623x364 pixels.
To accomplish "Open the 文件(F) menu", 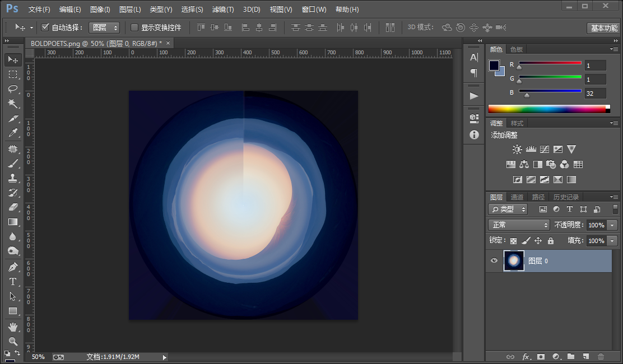I will (x=39, y=9).
